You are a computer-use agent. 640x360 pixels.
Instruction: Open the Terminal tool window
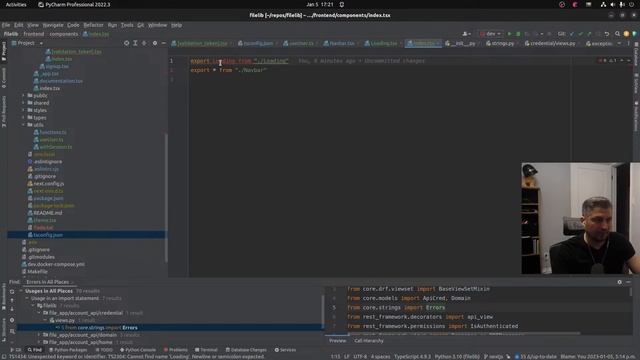tap(206, 350)
